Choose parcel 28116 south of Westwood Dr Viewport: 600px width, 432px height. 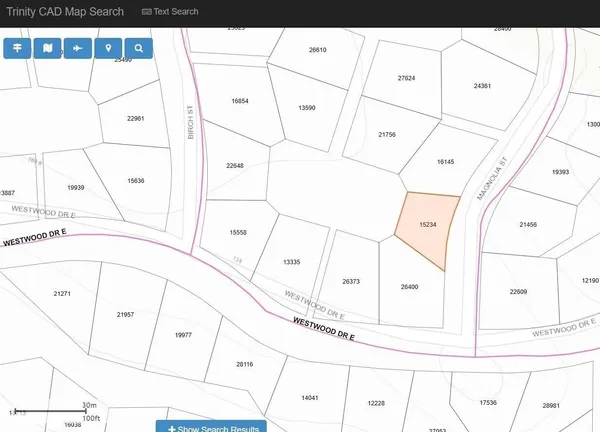click(x=244, y=364)
